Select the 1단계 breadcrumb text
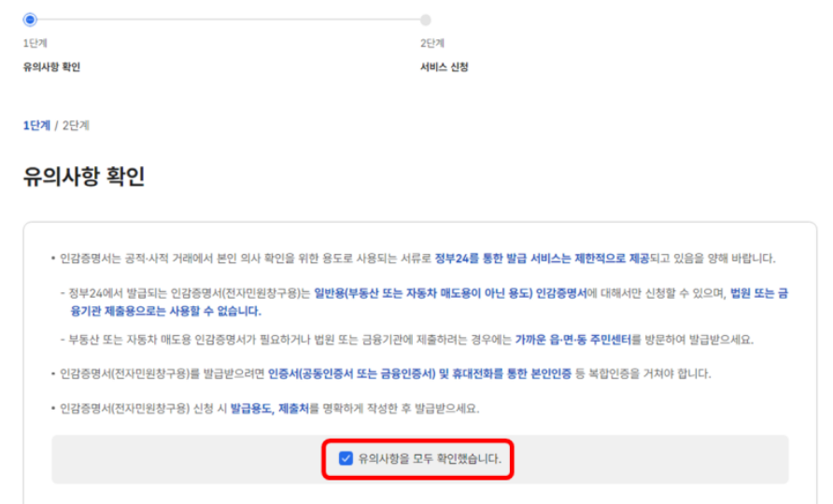833x504 pixels. tap(36, 125)
